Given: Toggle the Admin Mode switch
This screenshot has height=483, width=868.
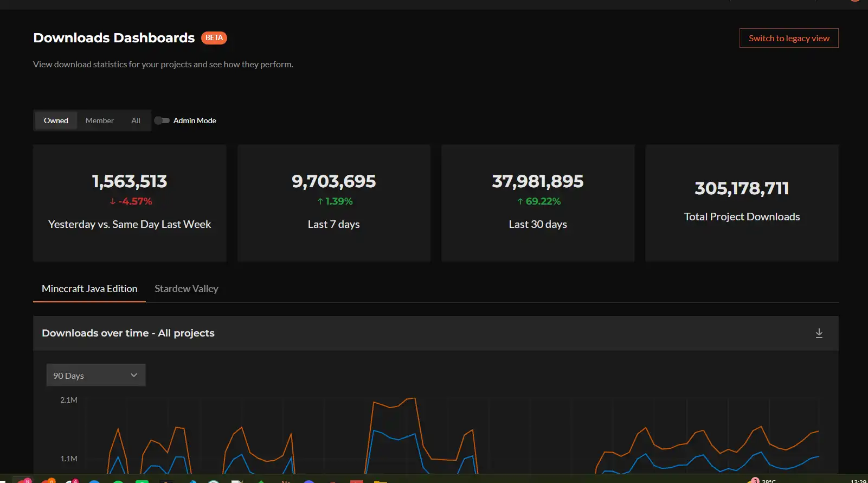Looking at the screenshot, I should point(162,120).
